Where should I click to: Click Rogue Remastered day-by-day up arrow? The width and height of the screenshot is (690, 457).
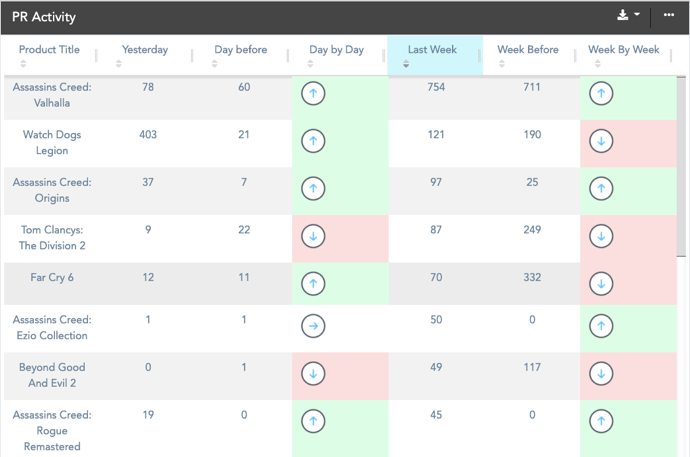pos(313,421)
